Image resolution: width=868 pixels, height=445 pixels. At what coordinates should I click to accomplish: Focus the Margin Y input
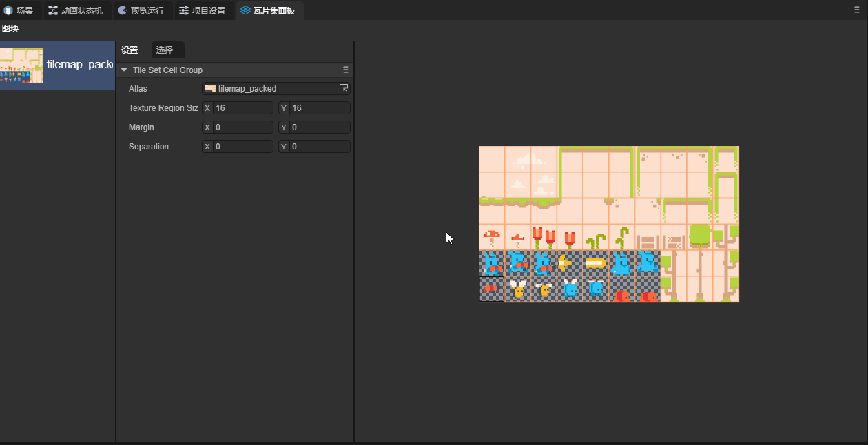pyautogui.click(x=319, y=127)
